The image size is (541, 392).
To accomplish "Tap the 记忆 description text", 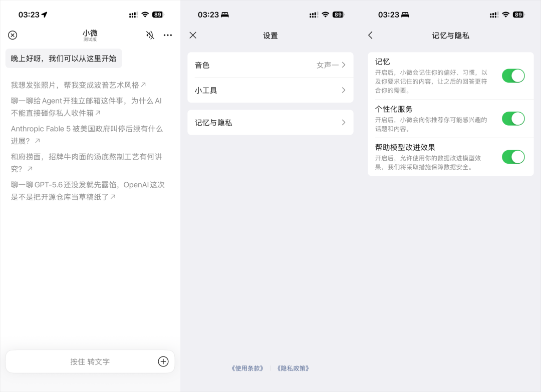I will tap(431, 82).
